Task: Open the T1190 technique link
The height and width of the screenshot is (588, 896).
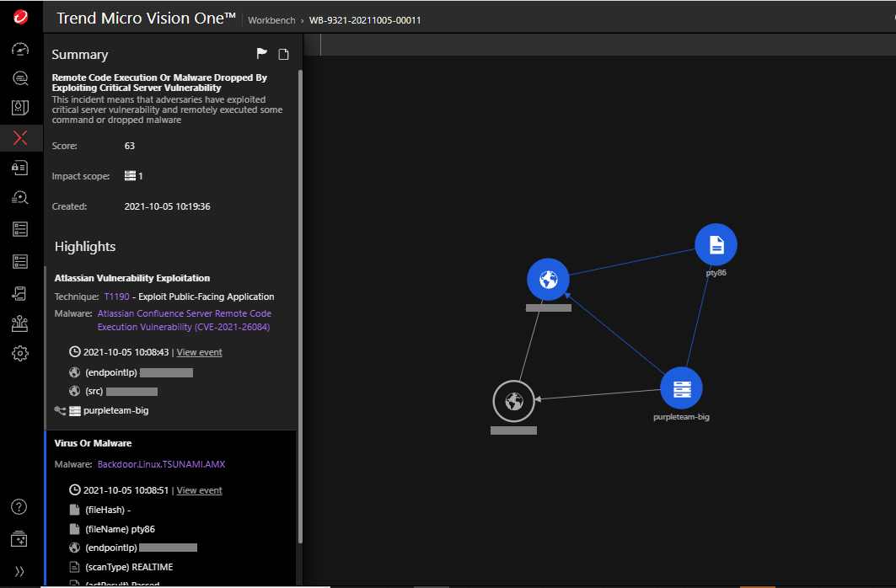Action: click(x=113, y=297)
